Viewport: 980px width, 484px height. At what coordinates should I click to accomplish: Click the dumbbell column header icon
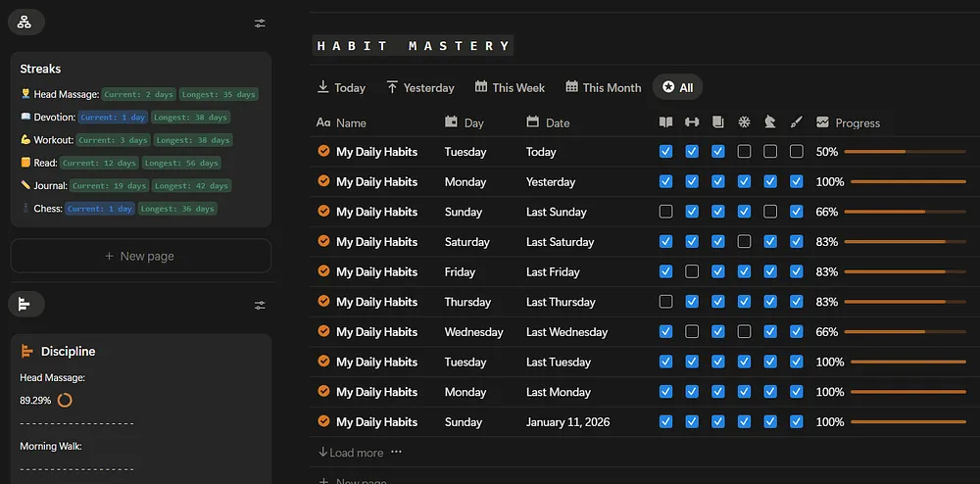(x=692, y=122)
